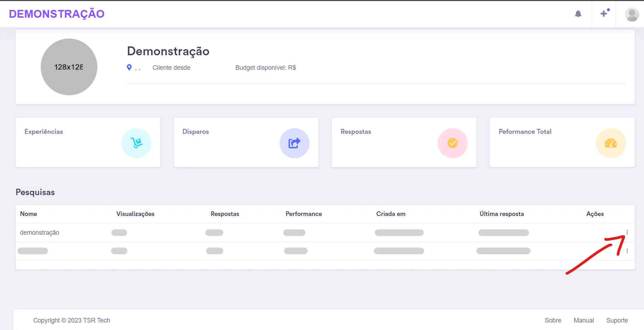Click the Respostas column header in table
644x330 pixels.
click(x=225, y=214)
